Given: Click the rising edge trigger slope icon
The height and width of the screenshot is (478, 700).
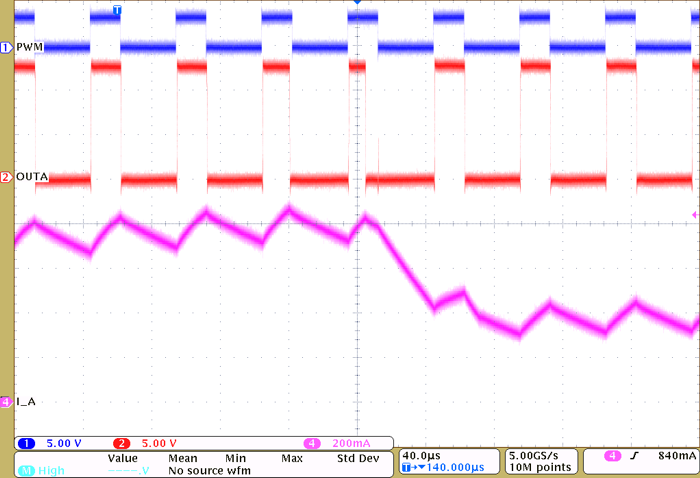Looking at the screenshot, I should click(634, 456).
